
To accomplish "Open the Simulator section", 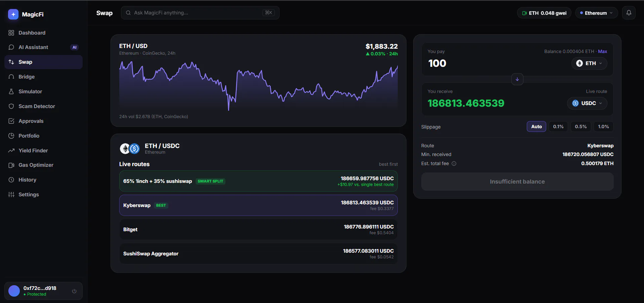I will tap(43, 92).
